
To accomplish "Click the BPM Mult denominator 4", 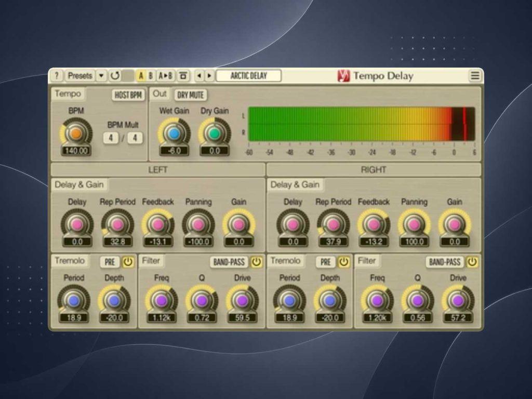I will [x=135, y=138].
